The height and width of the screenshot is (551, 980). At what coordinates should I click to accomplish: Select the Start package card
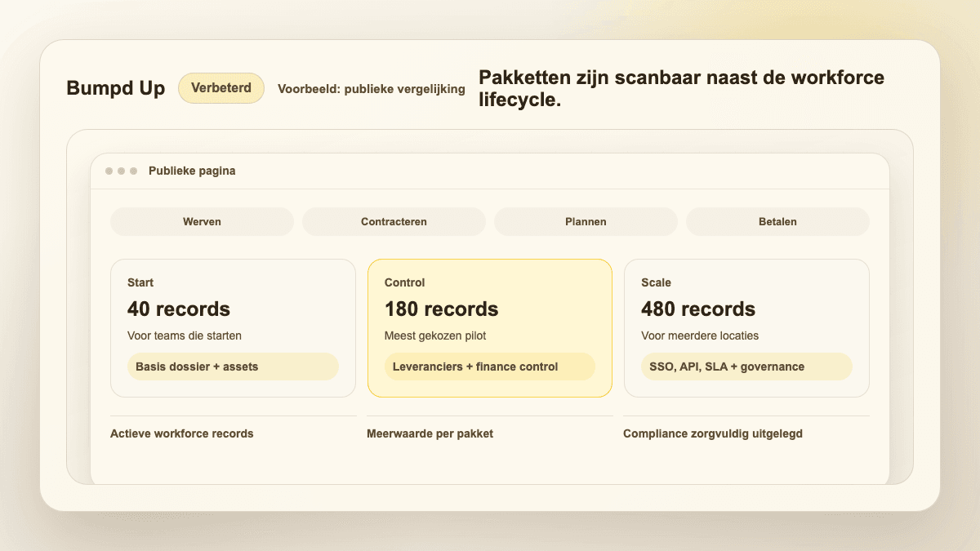(x=233, y=328)
